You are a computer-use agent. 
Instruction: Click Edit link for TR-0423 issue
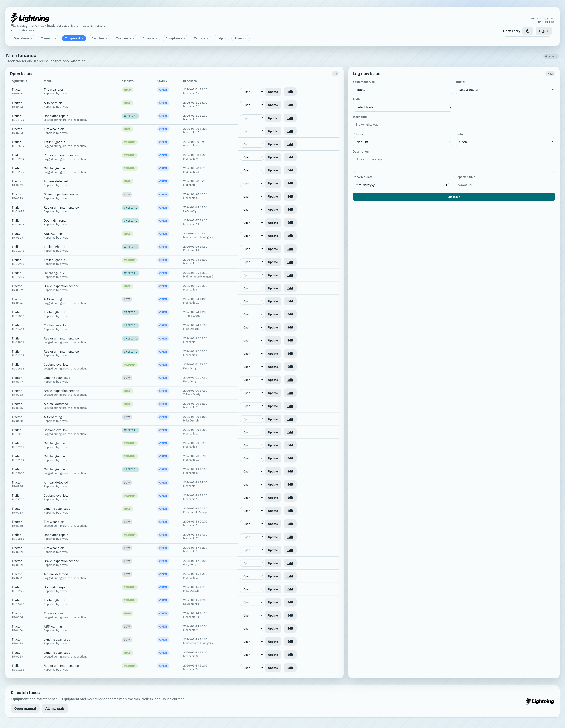tap(290, 105)
